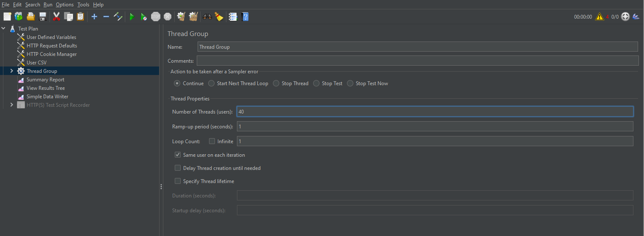Create a new test plan with the New icon
The image size is (644, 236).
point(7,17)
